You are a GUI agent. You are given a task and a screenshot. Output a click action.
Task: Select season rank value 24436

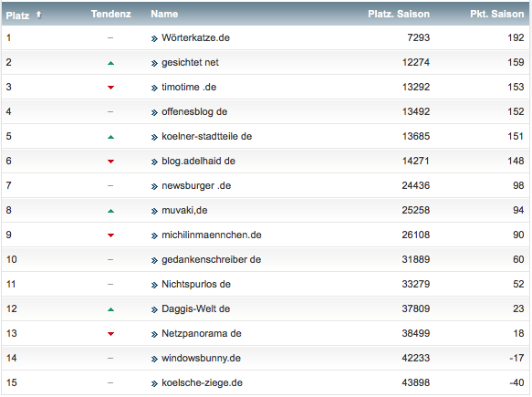point(416,185)
